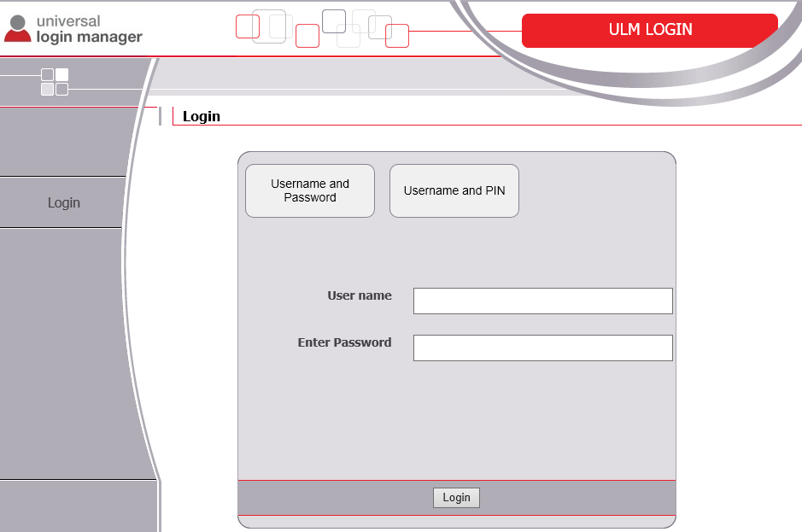Screen dimensions: 802x532
Task: Open the Login item in left sidebar
Action: (64, 202)
